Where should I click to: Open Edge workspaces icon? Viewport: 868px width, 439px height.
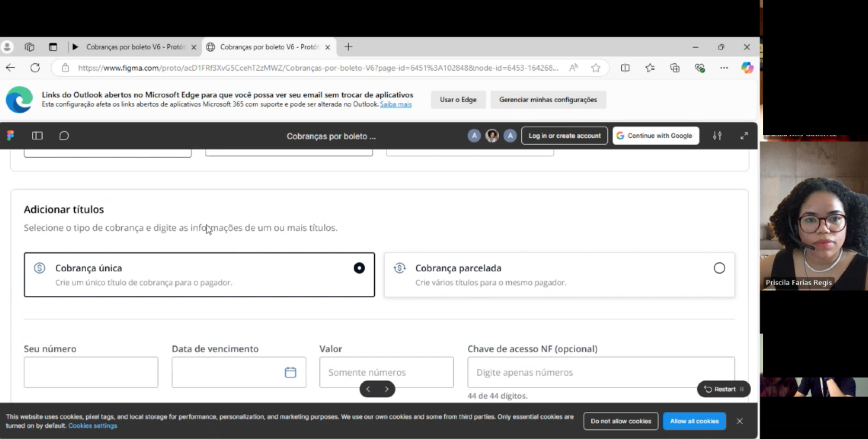[x=29, y=47]
